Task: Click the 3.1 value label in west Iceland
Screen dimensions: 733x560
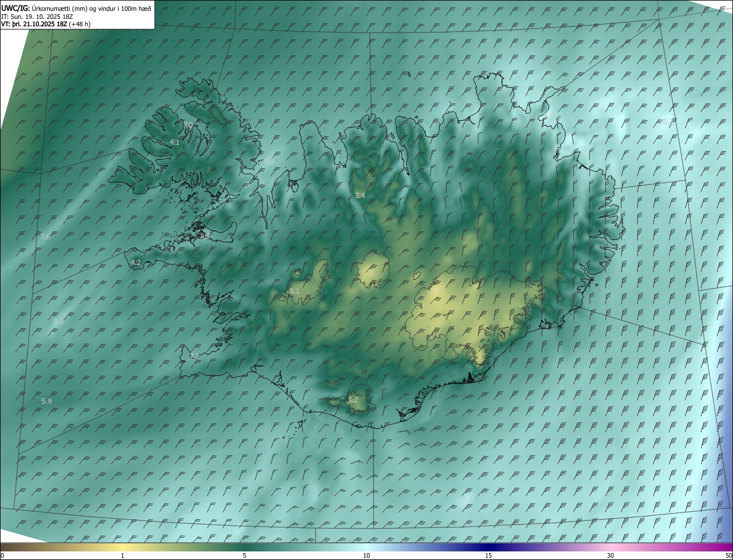Action: click(x=294, y=291)
